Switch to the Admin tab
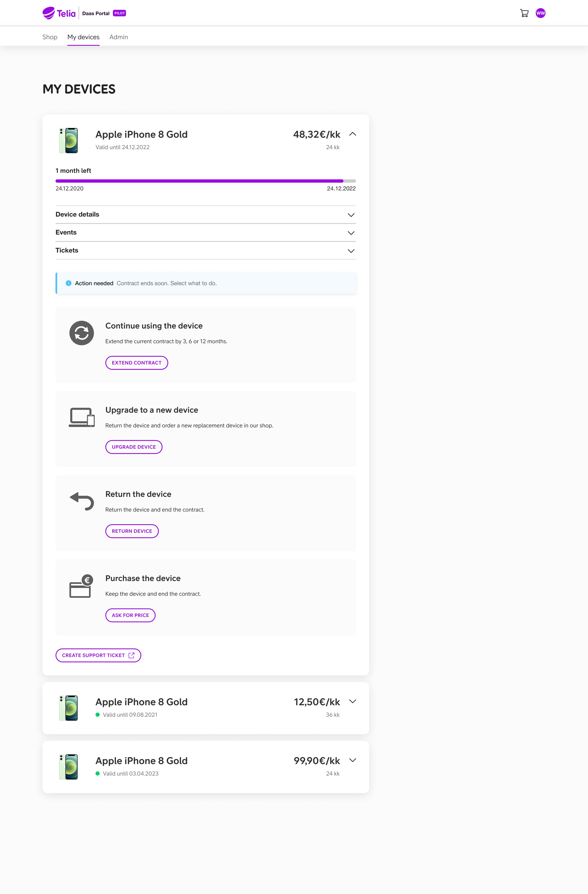Viewport: 588px width, 894px height. (x=119, y=37)
